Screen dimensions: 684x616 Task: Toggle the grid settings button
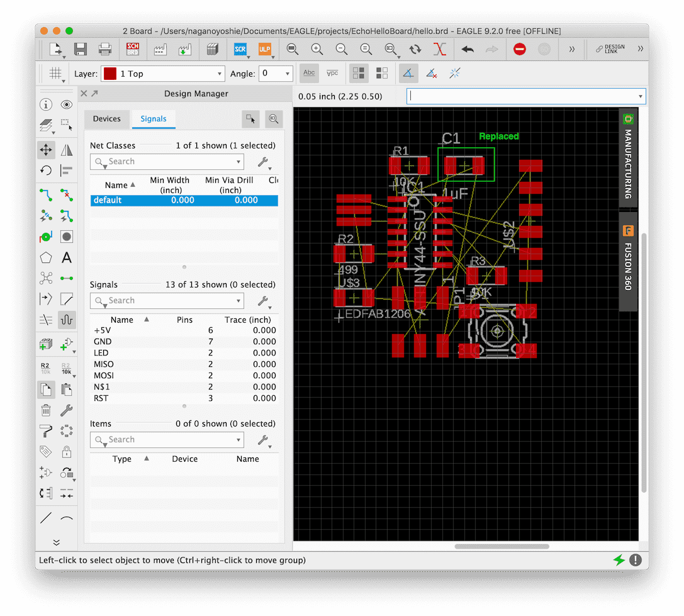[56, 74]
